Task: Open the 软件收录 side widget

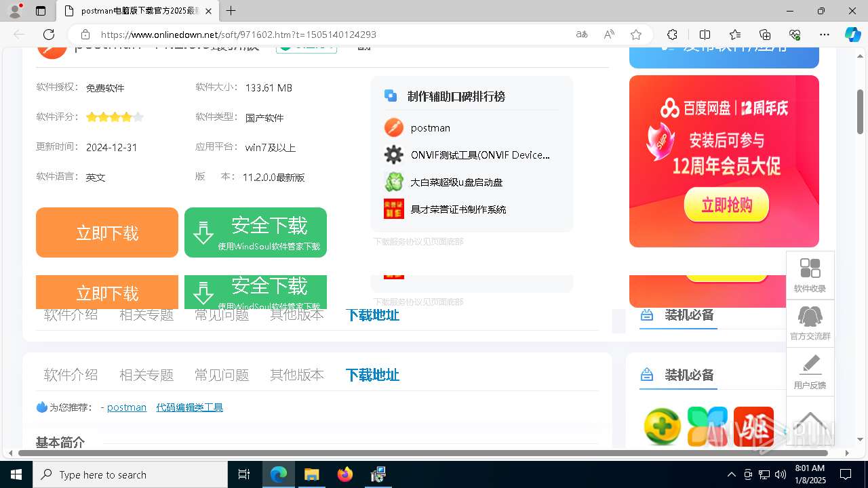Action: pyautogui.click(x=810, y=275)
